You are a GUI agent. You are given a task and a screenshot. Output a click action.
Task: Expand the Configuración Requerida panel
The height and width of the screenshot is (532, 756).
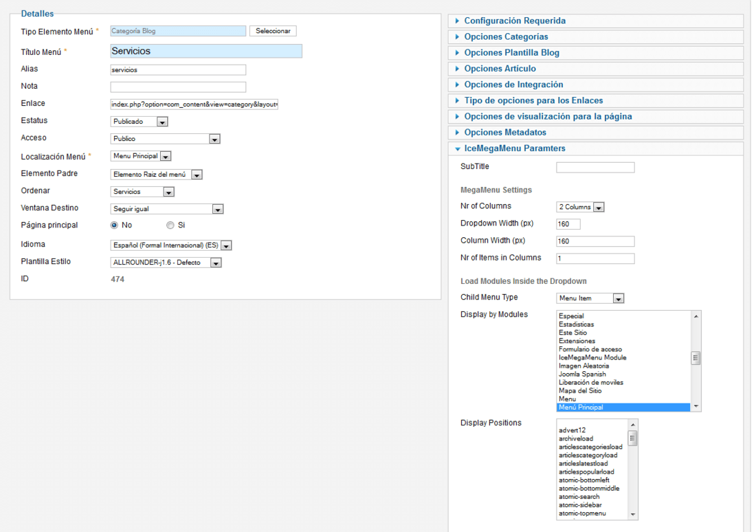click(596, 21)
